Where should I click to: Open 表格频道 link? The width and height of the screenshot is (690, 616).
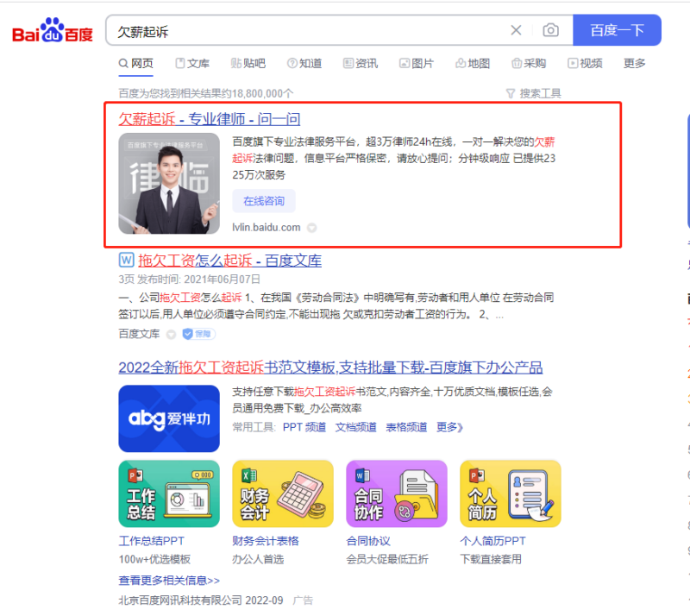pyautogui.click(x=406, y=428)
